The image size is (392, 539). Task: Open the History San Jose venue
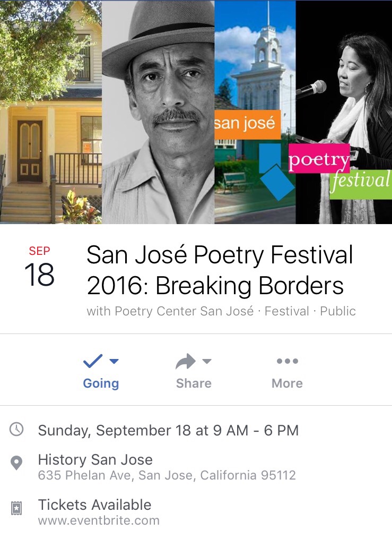(95, 459)
